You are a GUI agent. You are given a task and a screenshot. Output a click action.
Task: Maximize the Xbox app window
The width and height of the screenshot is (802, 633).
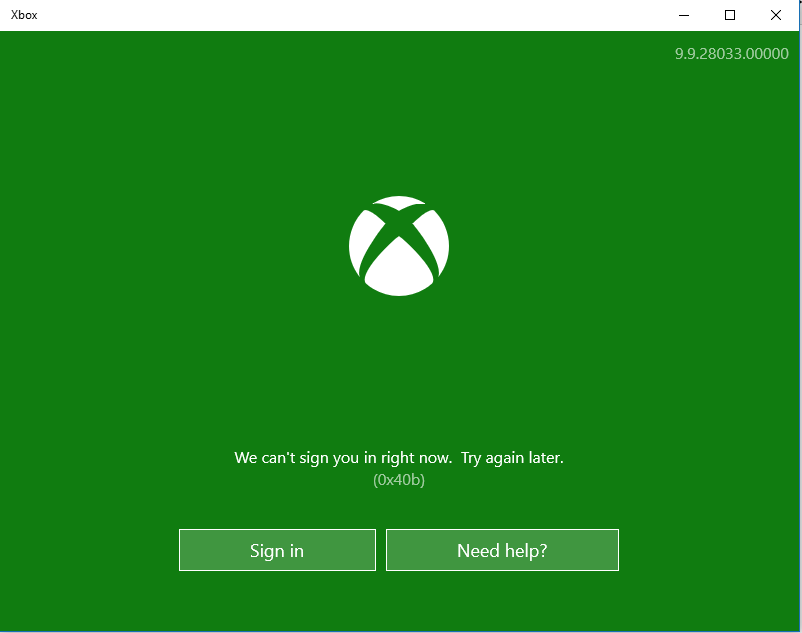tap(730, 15)
